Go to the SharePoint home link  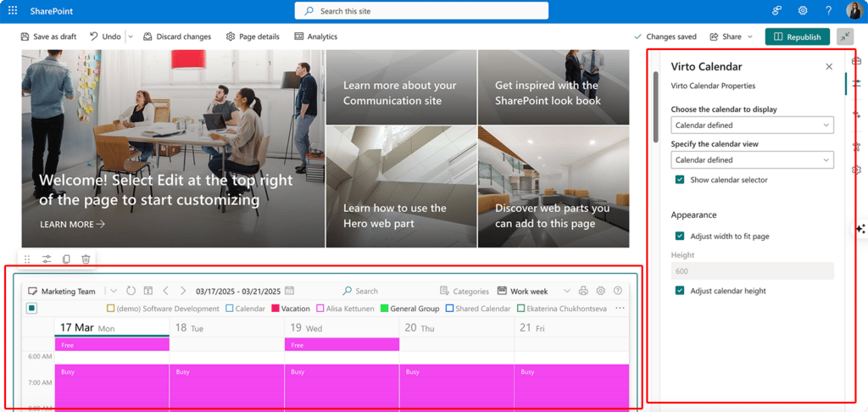pyautogui.click(x=52, y=11)
